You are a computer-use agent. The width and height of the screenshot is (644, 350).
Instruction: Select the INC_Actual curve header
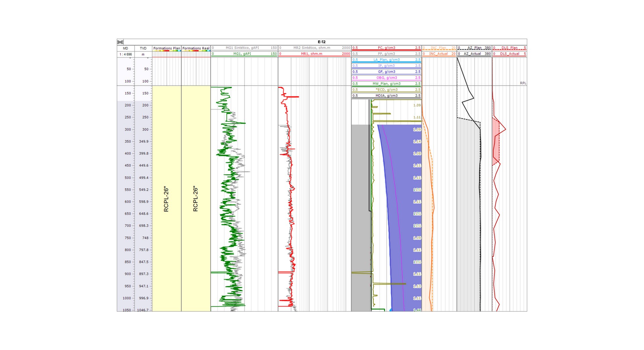click(439, 54)
